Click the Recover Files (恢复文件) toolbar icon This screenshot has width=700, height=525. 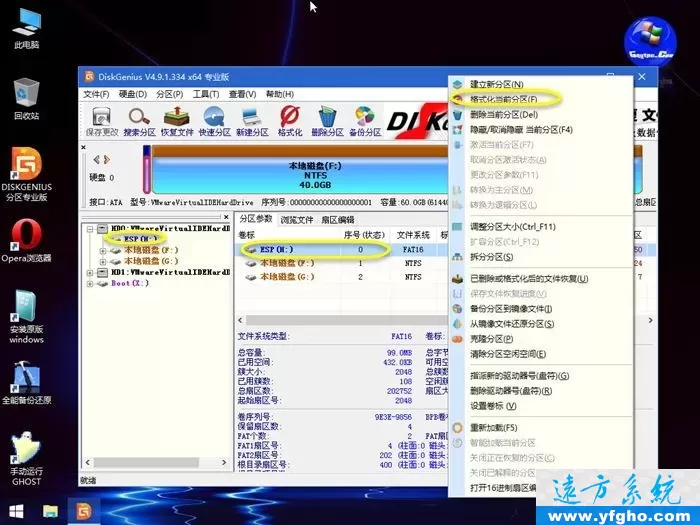[x=177, y=121]
